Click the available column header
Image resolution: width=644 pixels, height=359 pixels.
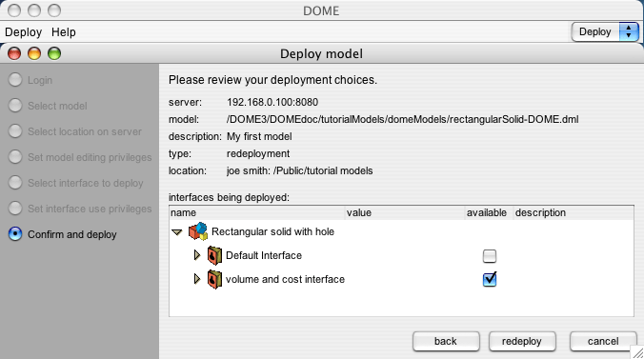point(489,212)
